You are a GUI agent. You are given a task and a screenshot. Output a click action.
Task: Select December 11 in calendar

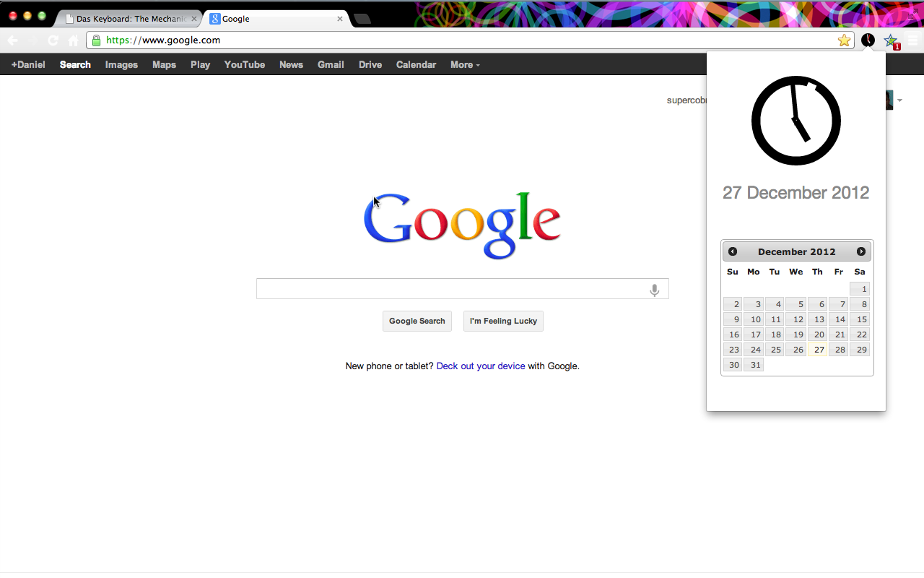point(775,319)
